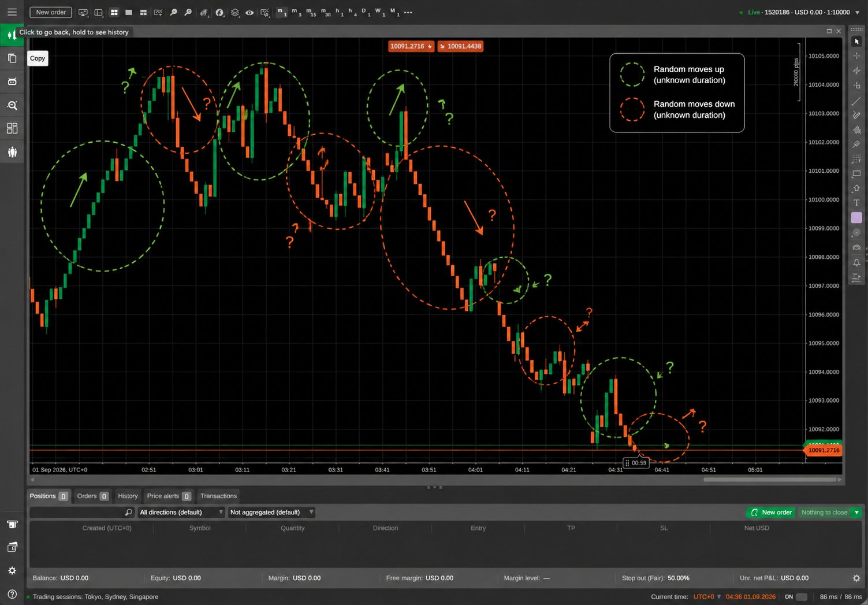The image size is (868, 605).
Task: Expand All directions (default) dropdown
Action: point(181,513)
